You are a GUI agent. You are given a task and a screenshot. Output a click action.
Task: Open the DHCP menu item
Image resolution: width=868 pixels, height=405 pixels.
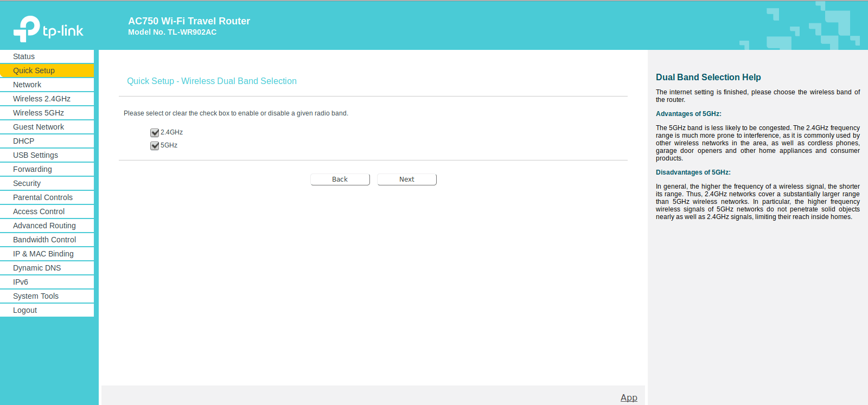[47, 141]
